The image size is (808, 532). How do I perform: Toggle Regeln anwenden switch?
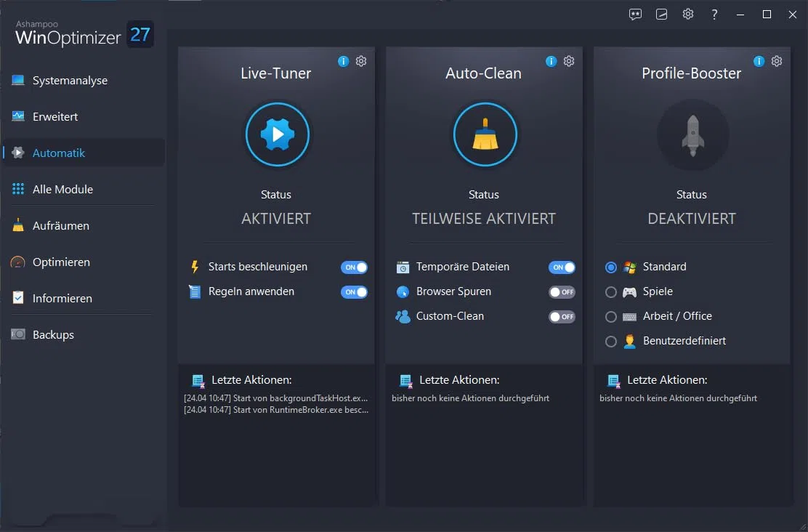coord(354,291)
